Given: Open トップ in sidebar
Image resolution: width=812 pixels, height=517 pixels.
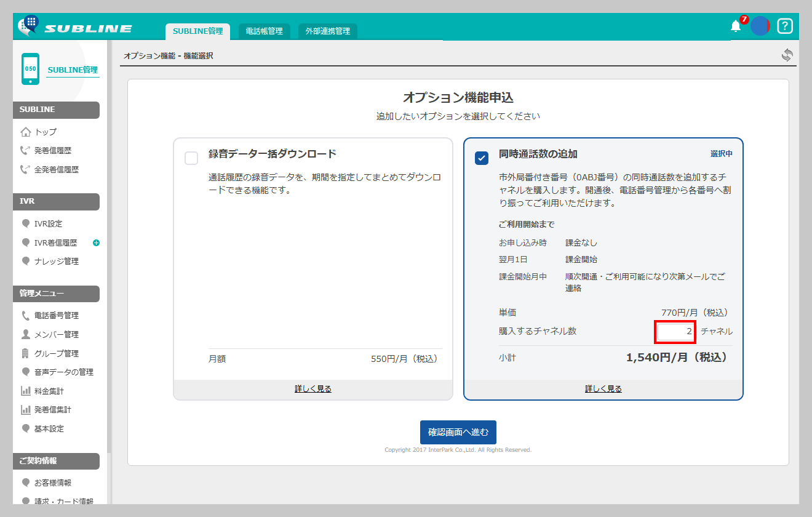Looking at the screenshot, I should (46, 132).
